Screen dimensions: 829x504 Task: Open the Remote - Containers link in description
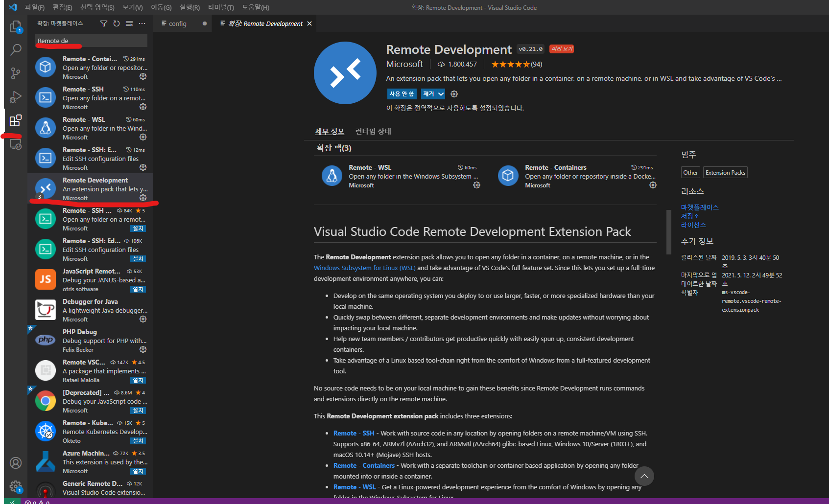click(x=364, y=465)
